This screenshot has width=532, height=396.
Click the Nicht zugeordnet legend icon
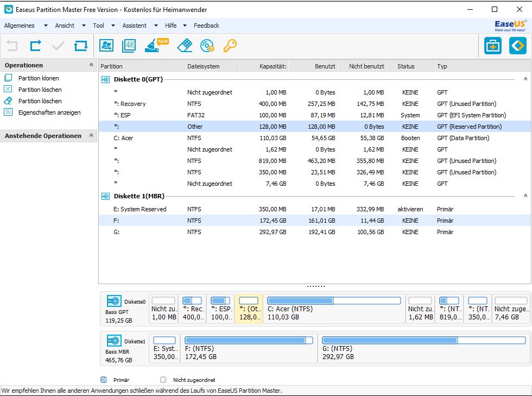[163, 380]
